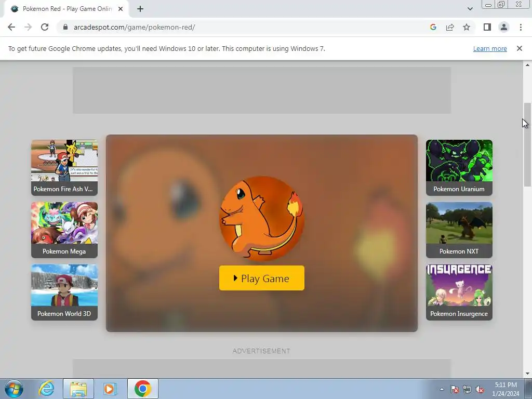532x399 pixels.
Task: Click the Chrome taskbar icon
Action: click(x=143, y=389)
